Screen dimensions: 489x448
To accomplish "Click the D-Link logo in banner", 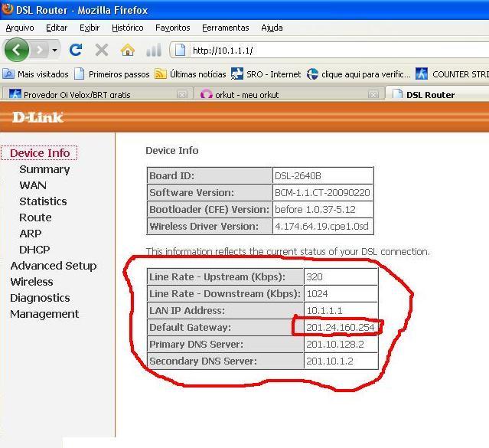I will (38, 117).
